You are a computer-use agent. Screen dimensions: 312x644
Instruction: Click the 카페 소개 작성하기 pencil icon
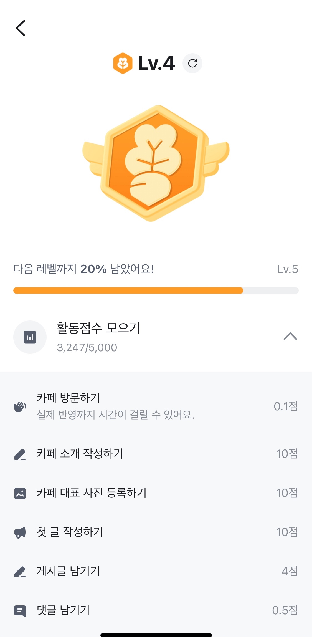[x=20, y=454]
